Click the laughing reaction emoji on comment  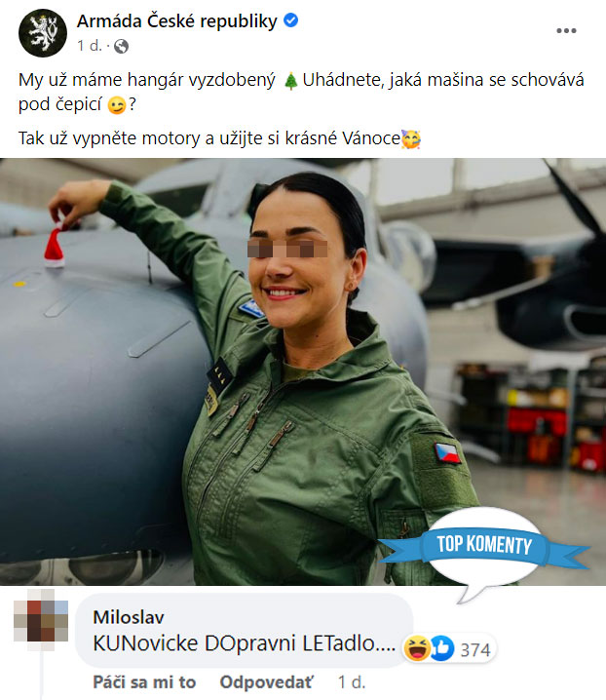pos(416,648)
